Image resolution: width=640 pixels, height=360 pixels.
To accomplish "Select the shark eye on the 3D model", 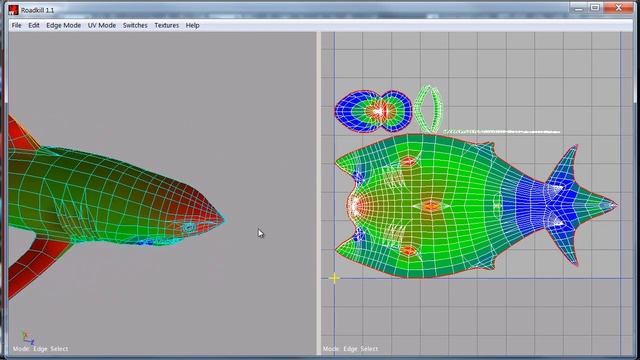I will 189,227.
